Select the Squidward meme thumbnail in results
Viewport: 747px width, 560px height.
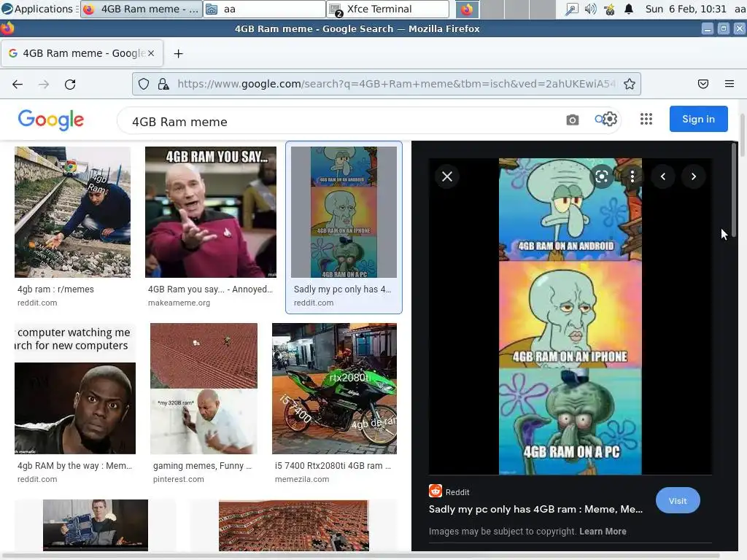click(x=344, y=212)
